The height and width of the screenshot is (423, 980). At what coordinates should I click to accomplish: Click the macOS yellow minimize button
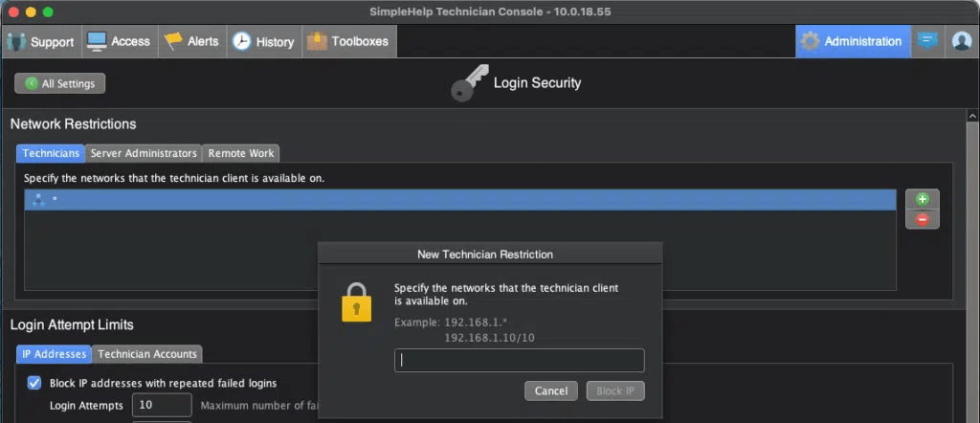31,11
